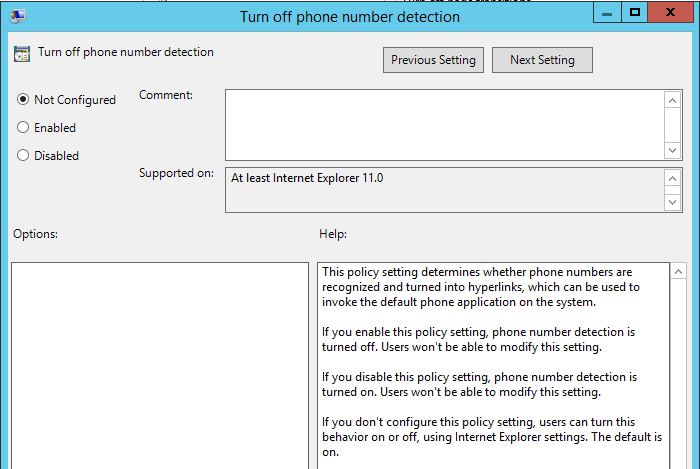
Task: Click the Help pane scroll up arrow
Action: pos(678,272)
